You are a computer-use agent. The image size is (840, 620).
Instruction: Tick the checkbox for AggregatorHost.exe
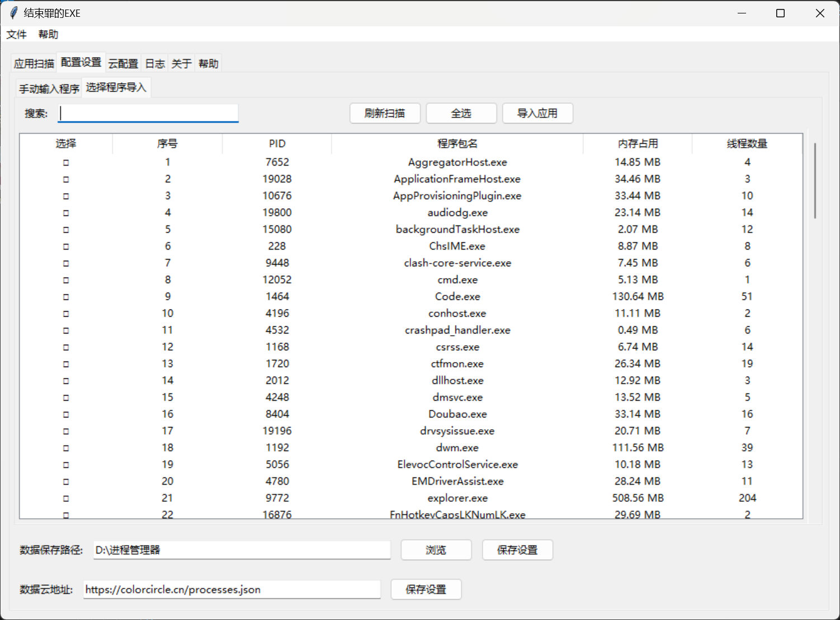coord(66,163)
